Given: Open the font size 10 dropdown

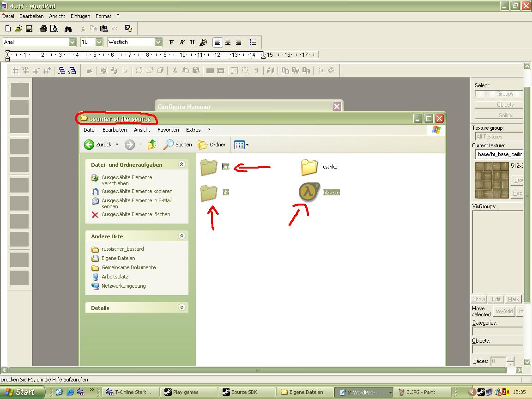Looking at the screenshot, I should coord(99,42).
